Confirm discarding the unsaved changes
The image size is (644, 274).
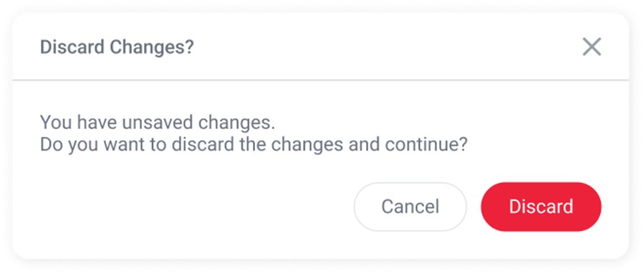[541, 207]
